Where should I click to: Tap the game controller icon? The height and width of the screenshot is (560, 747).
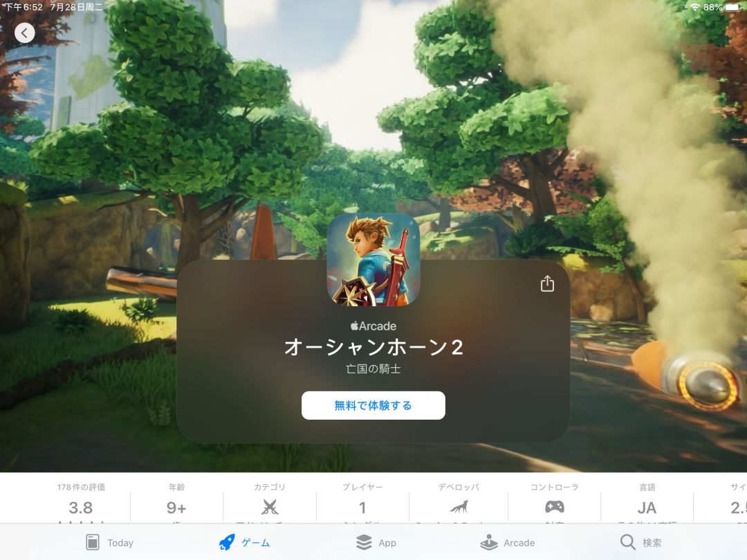tap(555, 507)
